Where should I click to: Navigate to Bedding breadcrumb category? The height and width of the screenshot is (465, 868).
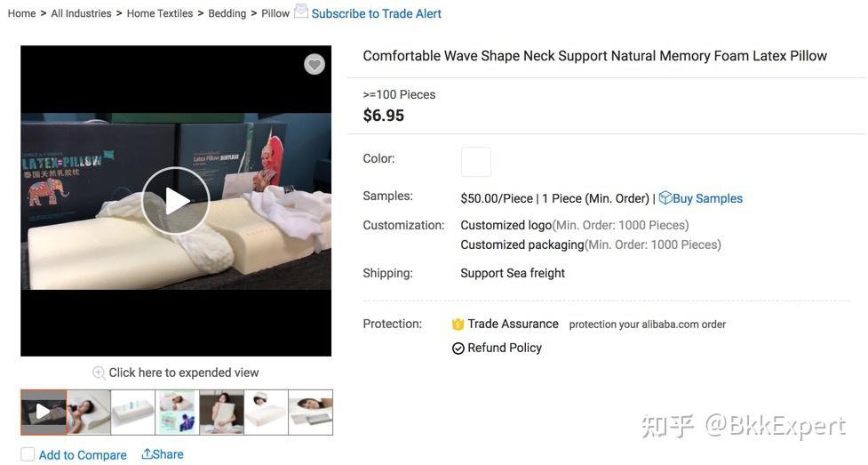coord(227,13)
